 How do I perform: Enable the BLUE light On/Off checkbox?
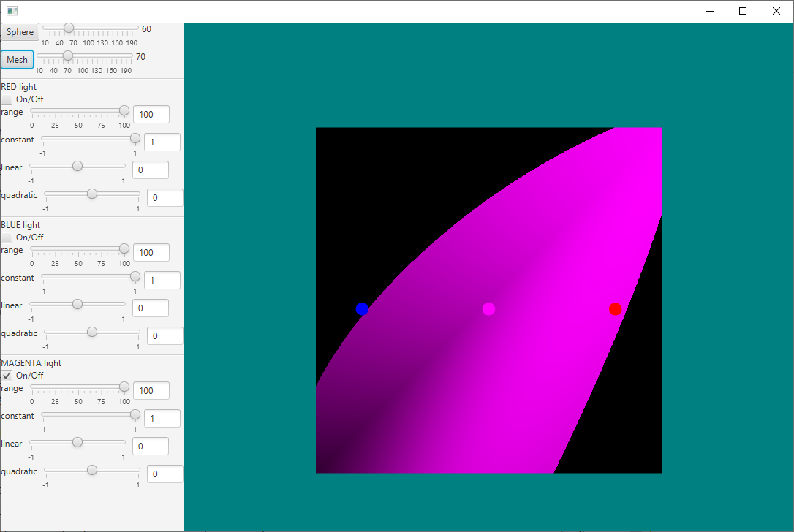(7, 237)
